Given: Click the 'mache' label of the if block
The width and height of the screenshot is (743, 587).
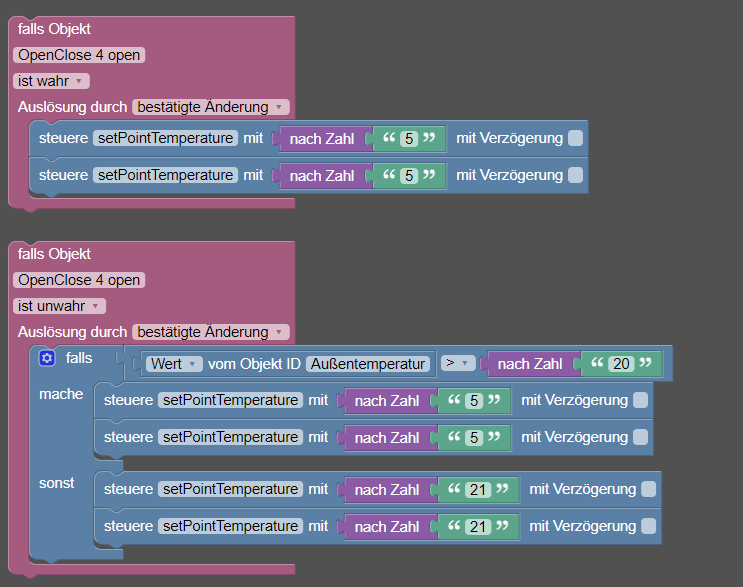Looking at the screenshot, I should (61, 394).
